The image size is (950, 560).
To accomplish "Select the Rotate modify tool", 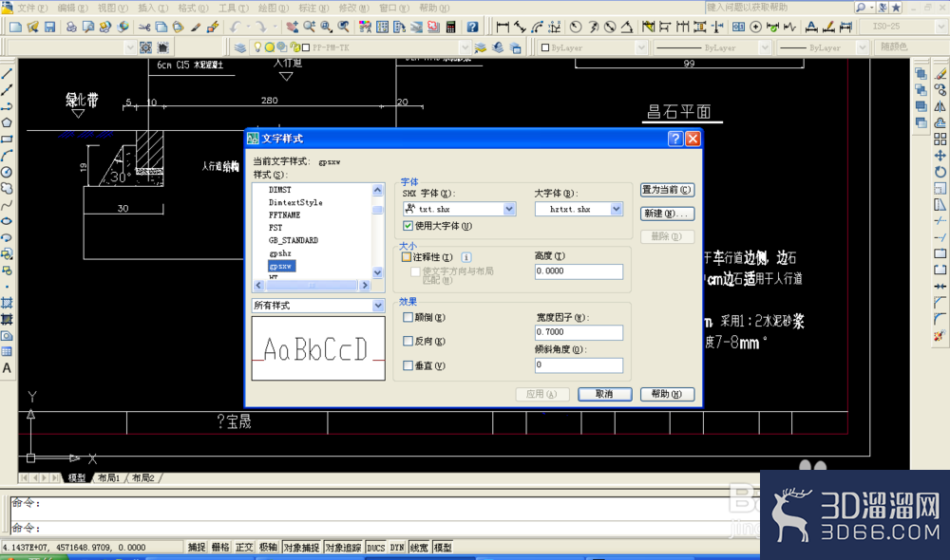I will click(x=940, y=172).
